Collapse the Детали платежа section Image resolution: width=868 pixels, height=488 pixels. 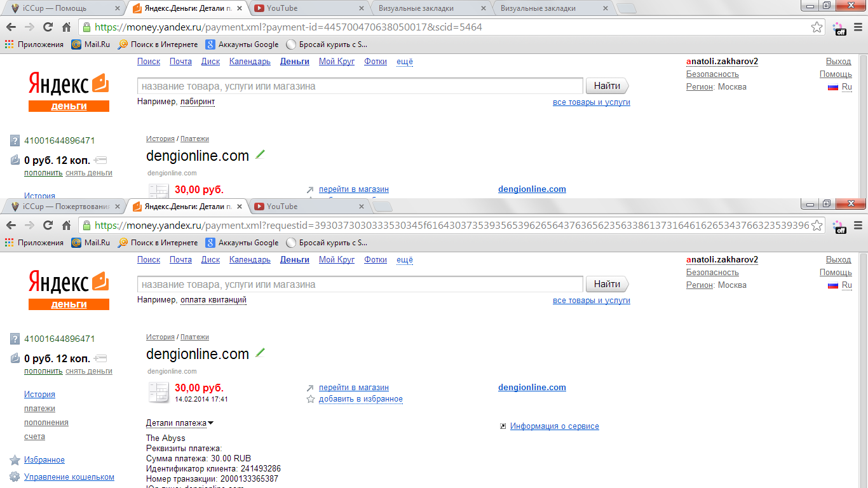click(180, 423)
